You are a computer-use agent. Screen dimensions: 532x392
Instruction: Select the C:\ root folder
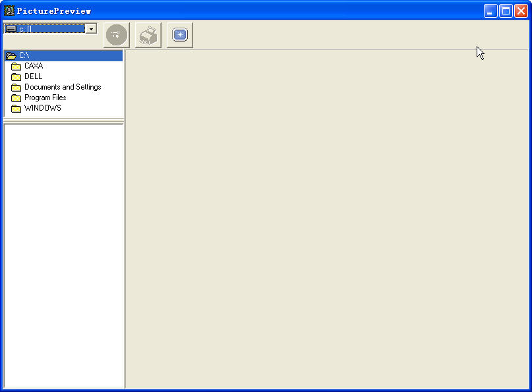[63, 55]
